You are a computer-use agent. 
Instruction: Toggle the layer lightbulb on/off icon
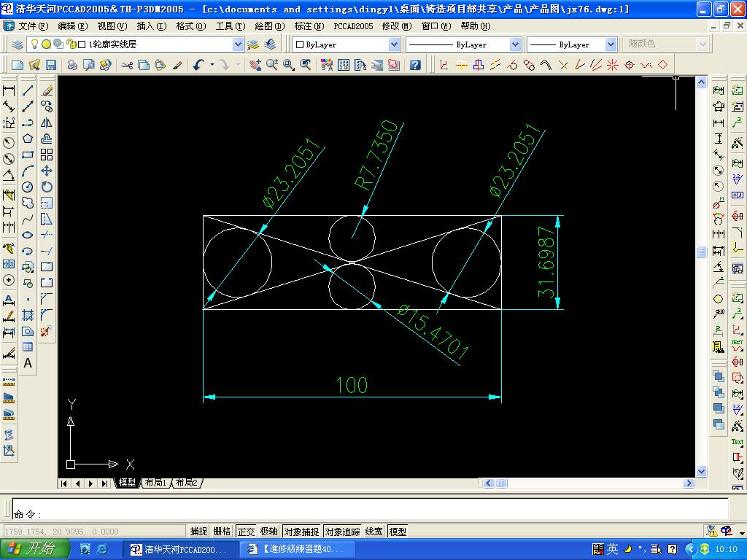point(34,44)
